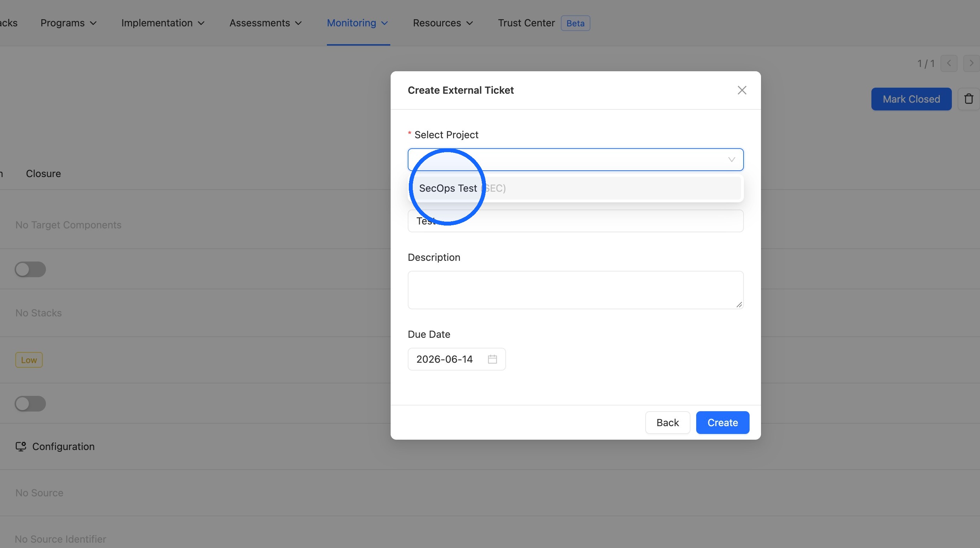Toggle the switch below the Low tag
980x548 pixels.
tap(30, 404)
